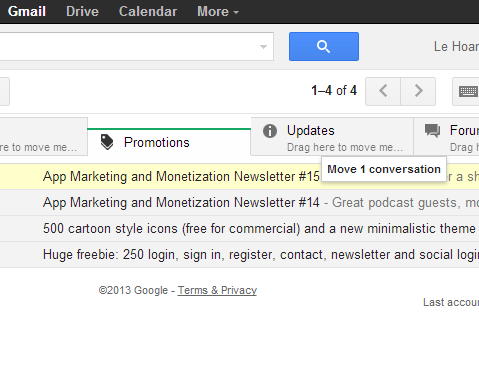Click the blue search magnifier button
Screen dimensions: 479x379
(324, 46)
